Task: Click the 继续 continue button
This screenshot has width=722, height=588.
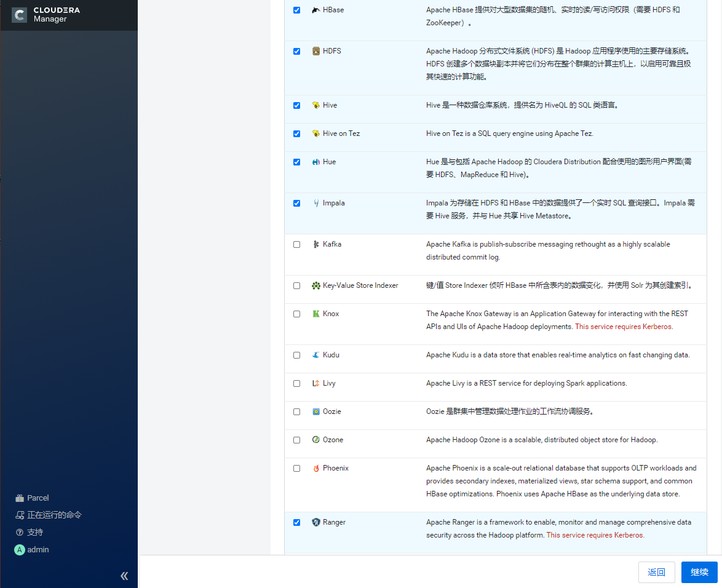Action: pos(699,572)
